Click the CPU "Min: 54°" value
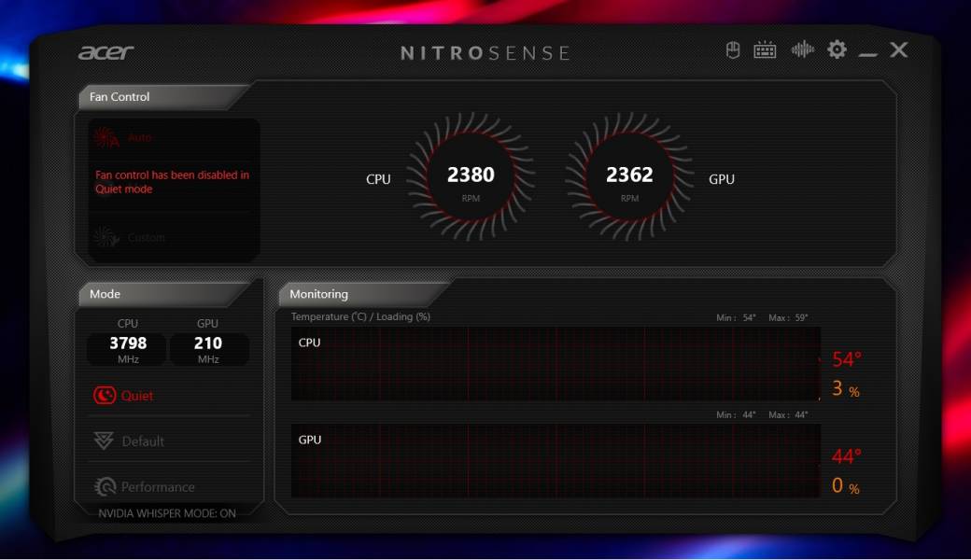Viewport: 971px width, 560px height. pyautogui.click(x=737, y=318)
